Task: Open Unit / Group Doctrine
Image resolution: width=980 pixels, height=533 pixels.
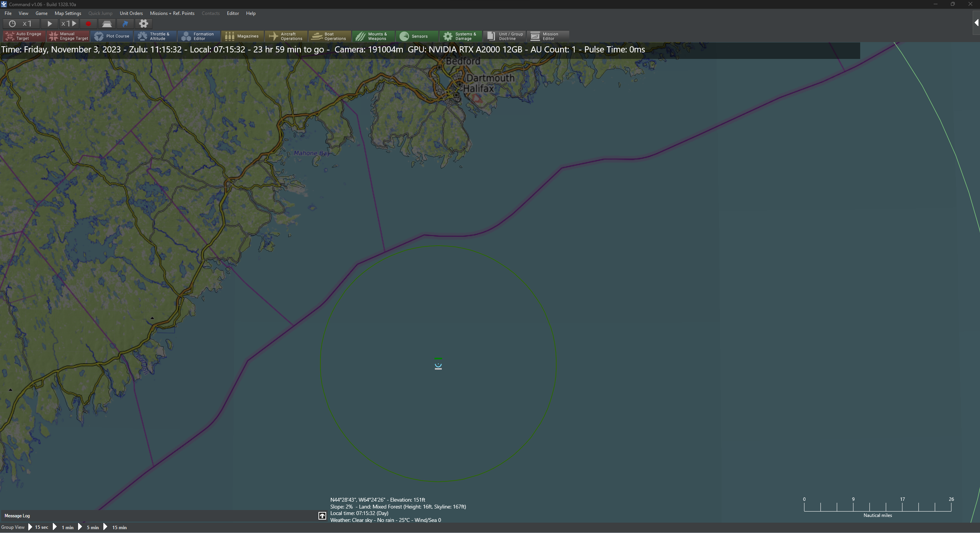Action: coord(505,36)
